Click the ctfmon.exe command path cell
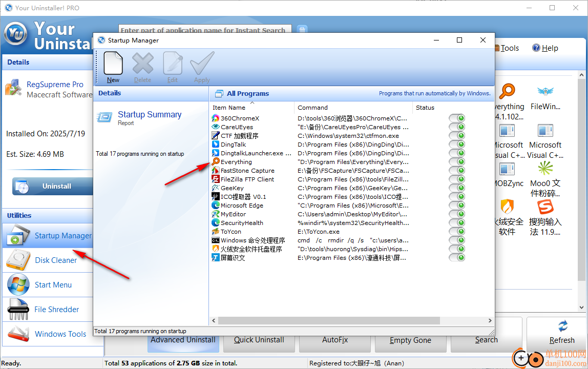 pos(348,135)
